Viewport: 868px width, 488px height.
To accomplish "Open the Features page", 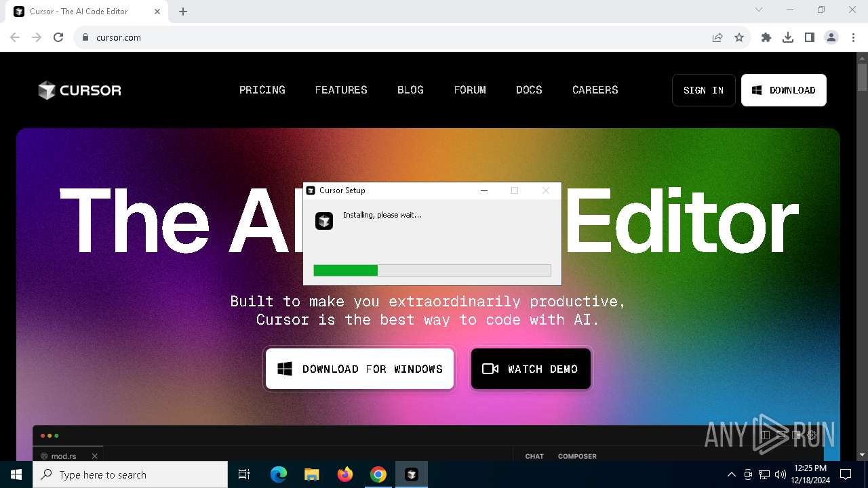I will (x=341, y=90).
